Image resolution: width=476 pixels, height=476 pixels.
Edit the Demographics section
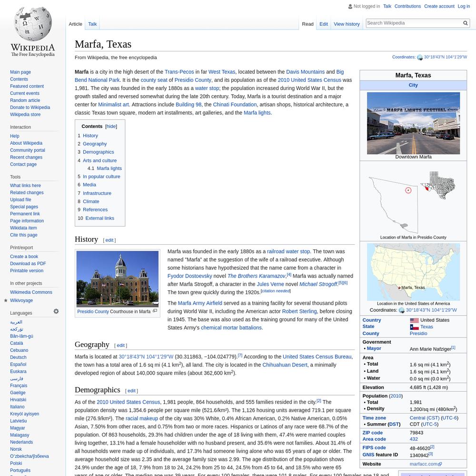pyautogui.click(x=131, y=391)
